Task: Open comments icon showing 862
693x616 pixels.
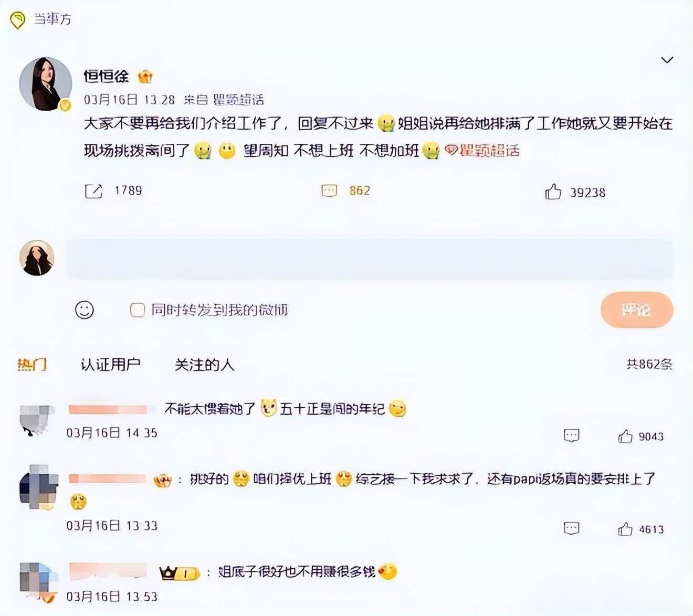Action: 329,190
